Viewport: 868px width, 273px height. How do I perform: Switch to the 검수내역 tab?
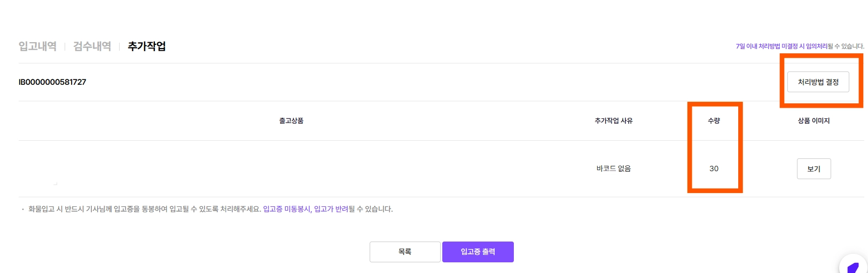tap(92, 46)
